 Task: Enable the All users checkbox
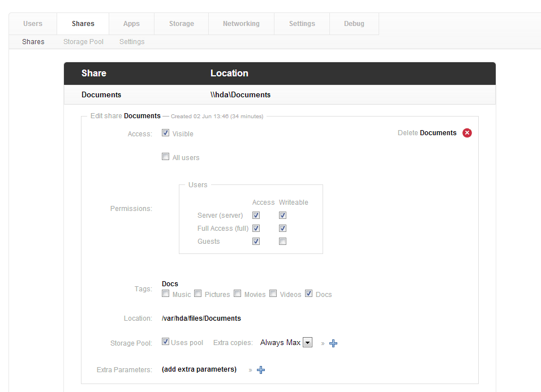pos(166,157)
